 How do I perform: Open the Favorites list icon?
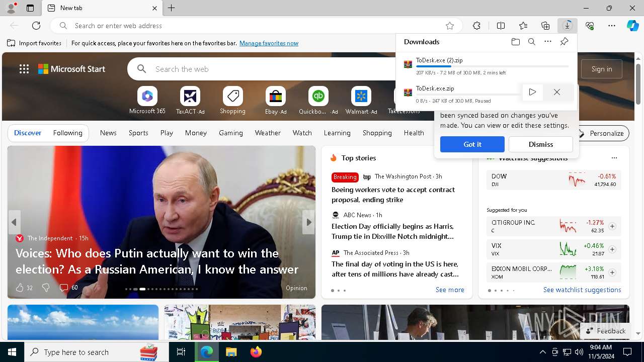click(x=523, y=26)
